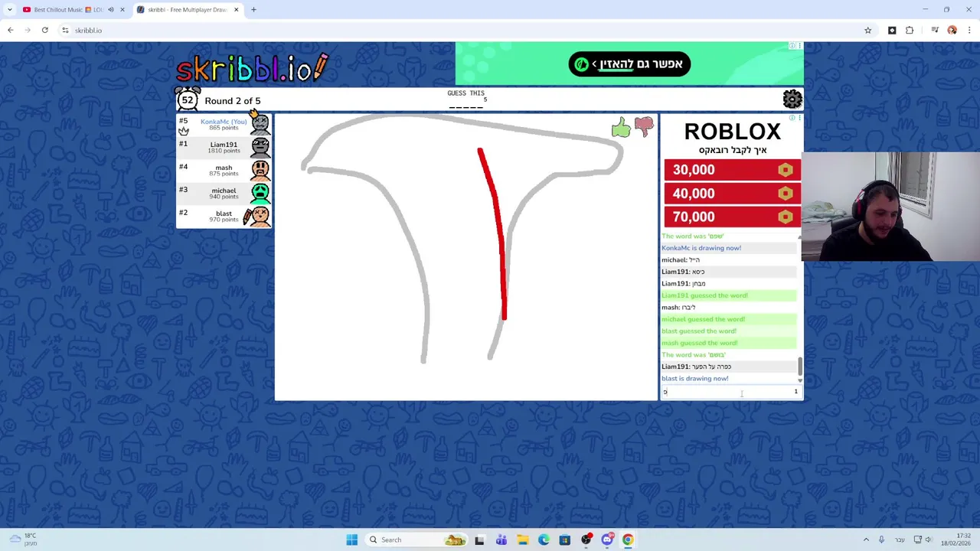The width and height of the screenshot is (980, 551).
Task: Click 'Round 2 of 5' text
Action: pos(233,100)
